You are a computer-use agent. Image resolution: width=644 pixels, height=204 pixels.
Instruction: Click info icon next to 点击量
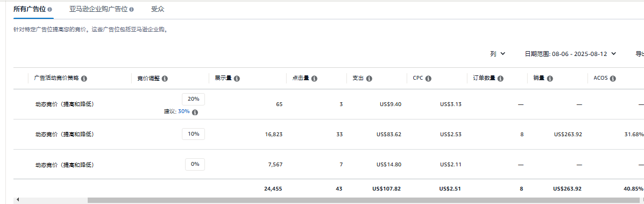[314, 79]
